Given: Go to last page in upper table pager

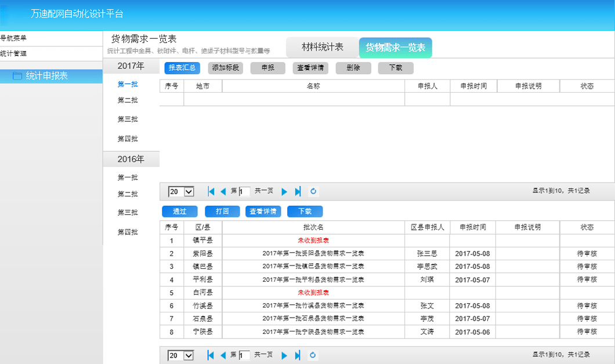Looking at the screenshot, I should tap(298, 191).
